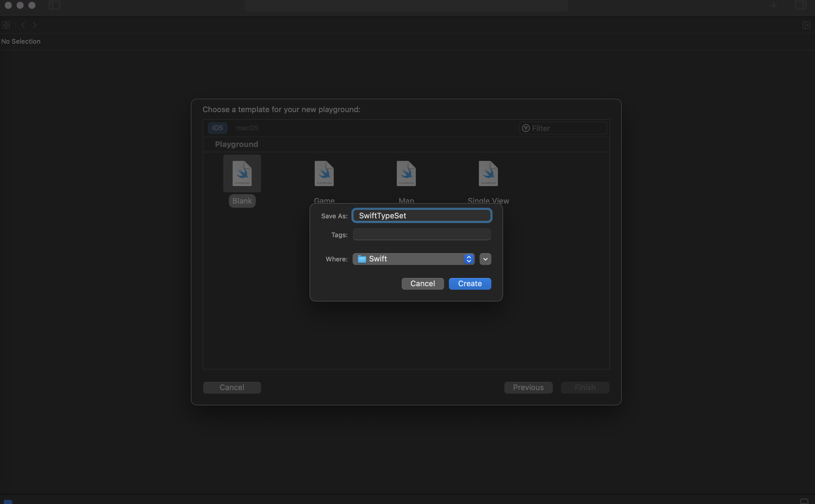Toggle the right inspector panel icon

[800, 5]
